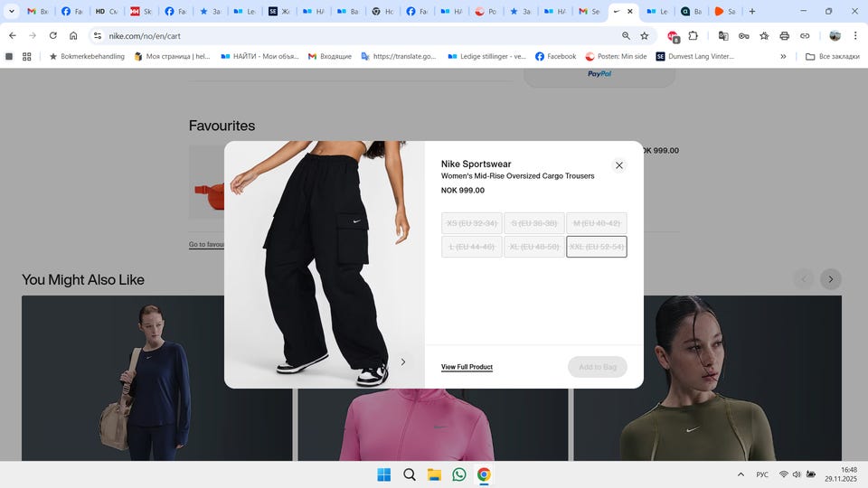Open the translate.go... bookmark
Image resolution: width=868 pixels, height=488 pixels.
pyautogui.click(x=399, y=56)
